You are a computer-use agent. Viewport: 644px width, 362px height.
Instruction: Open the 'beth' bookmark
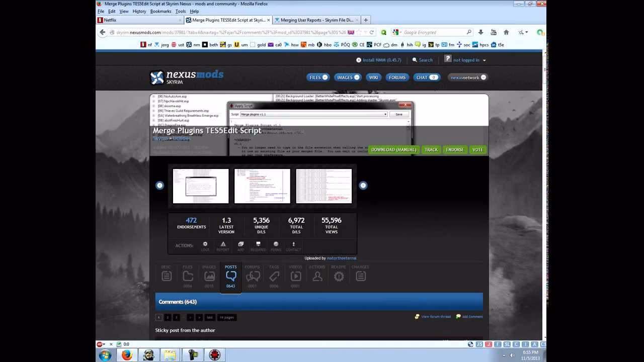(x=210, y=45)
